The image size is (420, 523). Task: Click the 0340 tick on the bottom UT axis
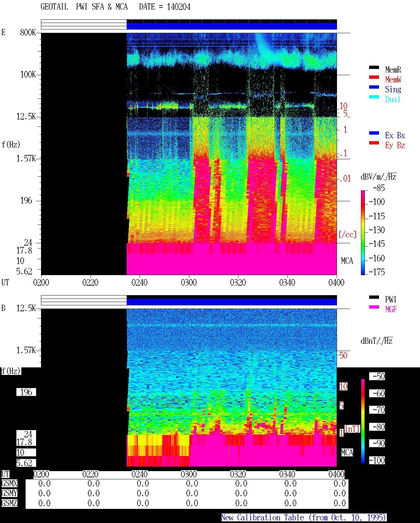pos(287,474)
